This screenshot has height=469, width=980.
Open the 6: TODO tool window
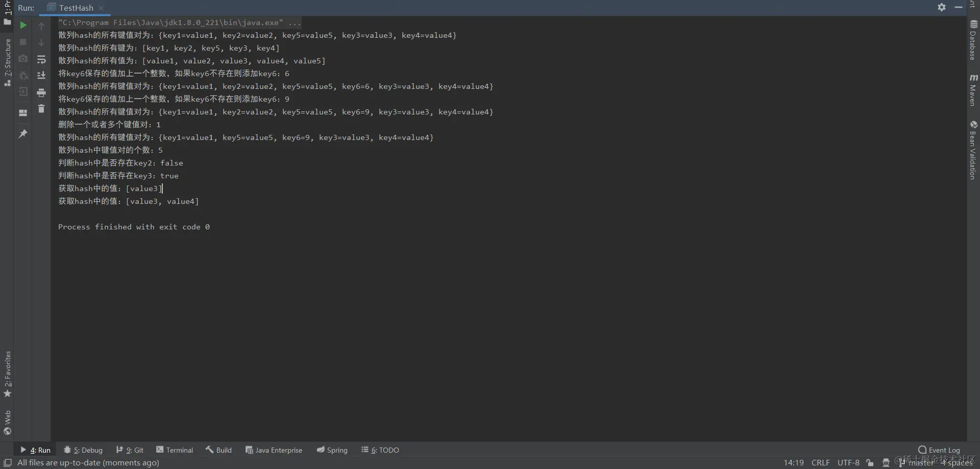click(x=380, y=450)
